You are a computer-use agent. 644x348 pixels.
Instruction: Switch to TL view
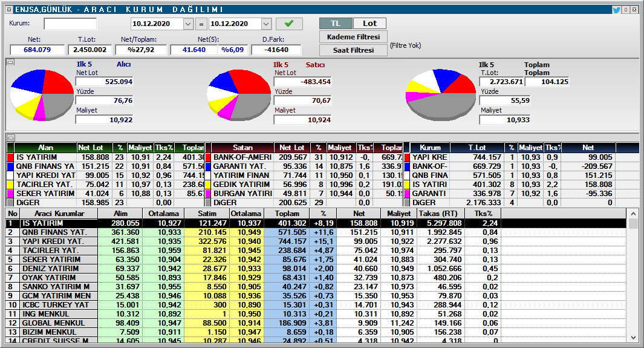coord(336,24)
